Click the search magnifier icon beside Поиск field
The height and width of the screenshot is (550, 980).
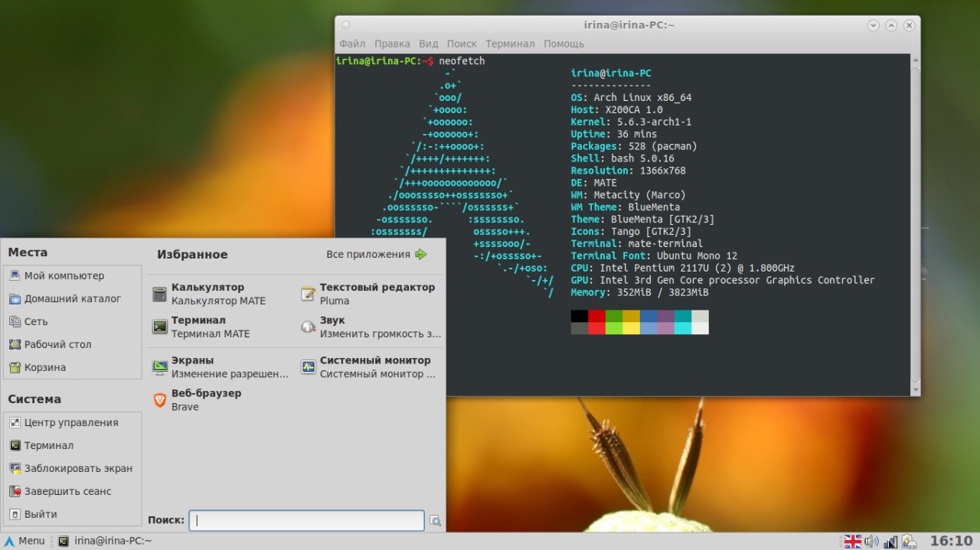pyautogui.click(x=435, y=520)
